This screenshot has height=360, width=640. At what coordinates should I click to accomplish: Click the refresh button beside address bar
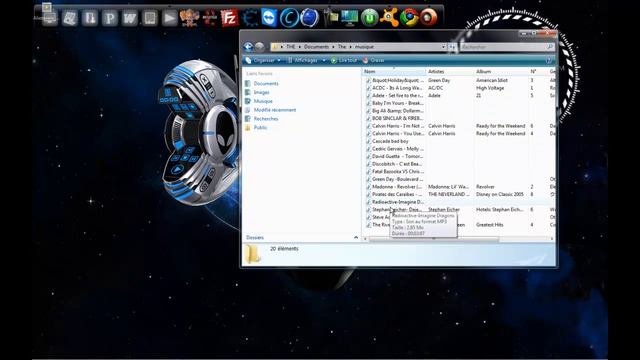coord(452,47)
